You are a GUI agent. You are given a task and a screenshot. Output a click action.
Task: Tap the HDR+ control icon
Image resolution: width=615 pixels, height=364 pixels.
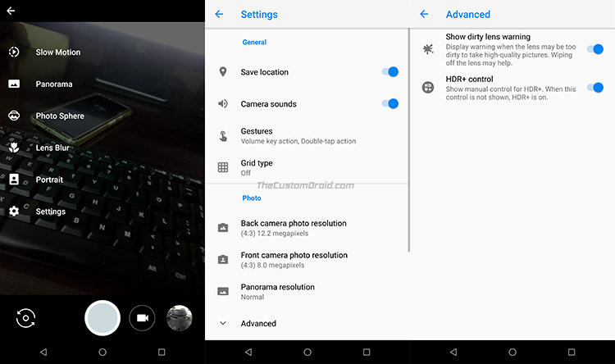[428, 87]
